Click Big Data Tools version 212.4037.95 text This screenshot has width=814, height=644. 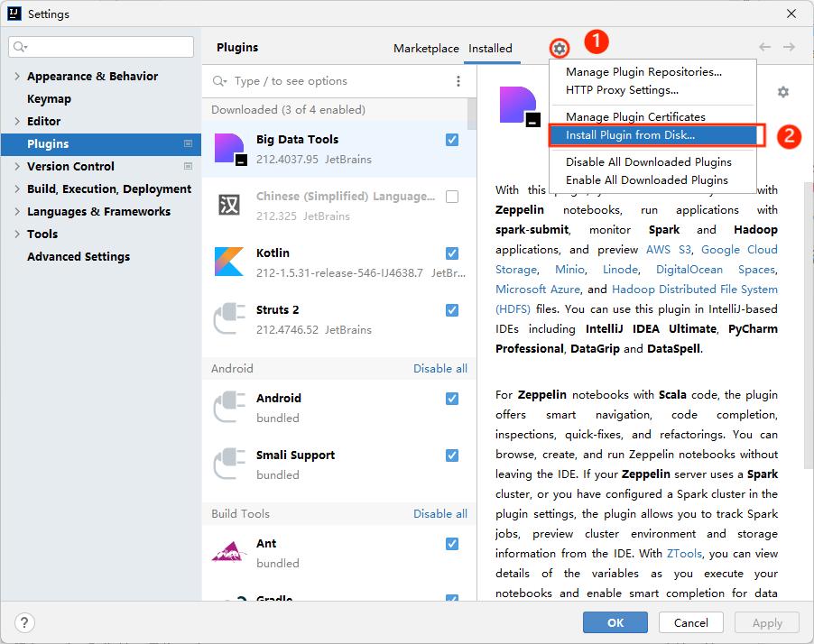(x=287, y=160)
